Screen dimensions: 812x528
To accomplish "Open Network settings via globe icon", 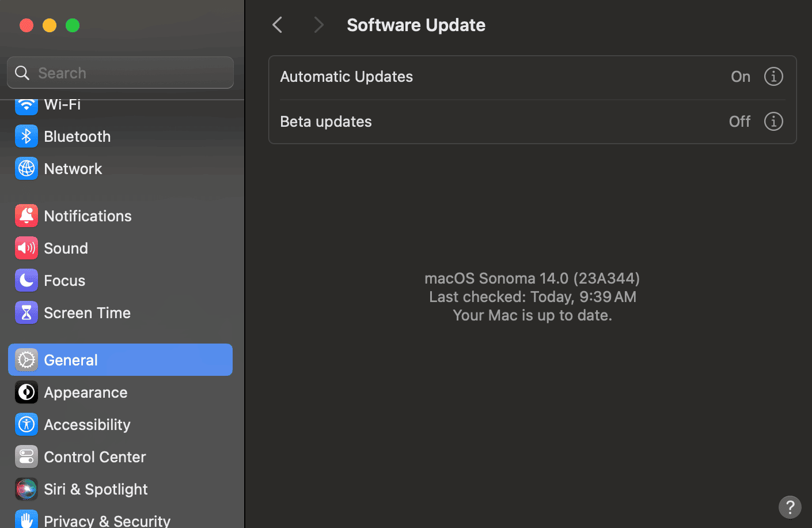I will pyautogui.click(x=26, y=168).
